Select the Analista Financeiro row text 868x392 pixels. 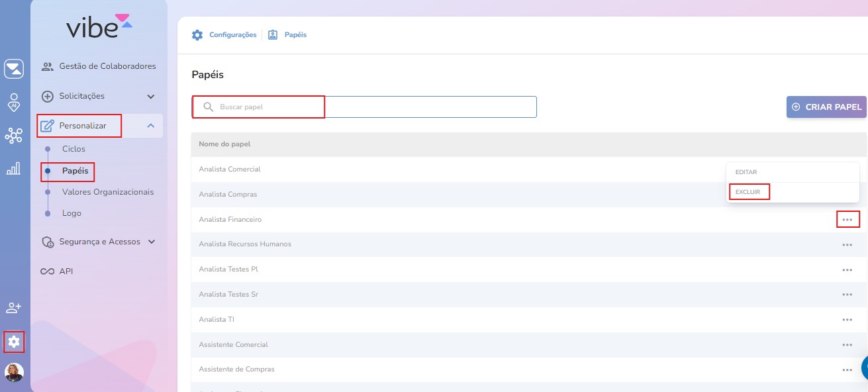tap(230, 219)
